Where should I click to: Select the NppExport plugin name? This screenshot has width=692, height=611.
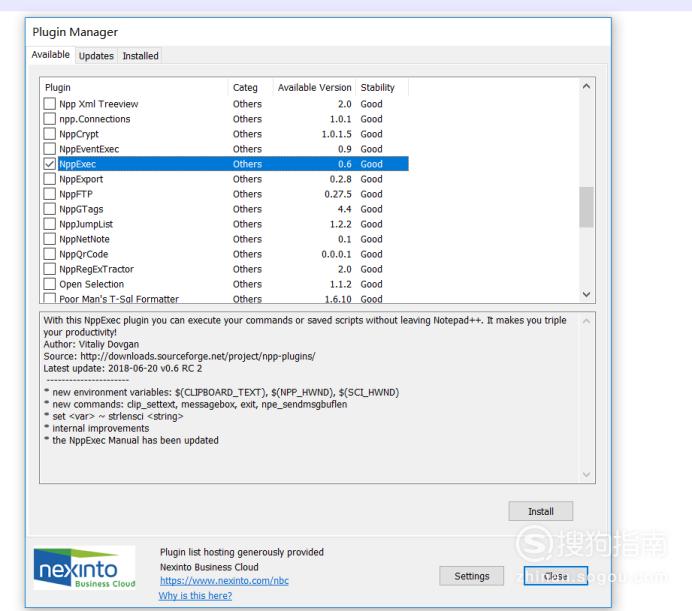(x=81, y=179)
